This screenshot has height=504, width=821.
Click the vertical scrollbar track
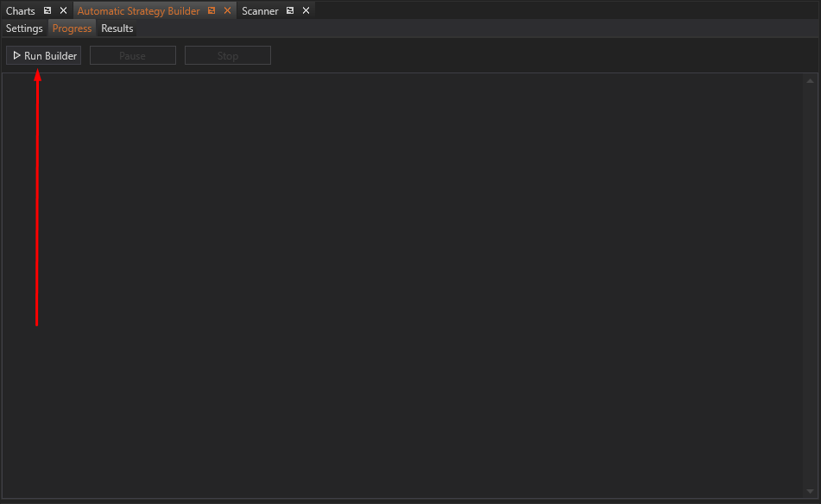pos(810,285)
